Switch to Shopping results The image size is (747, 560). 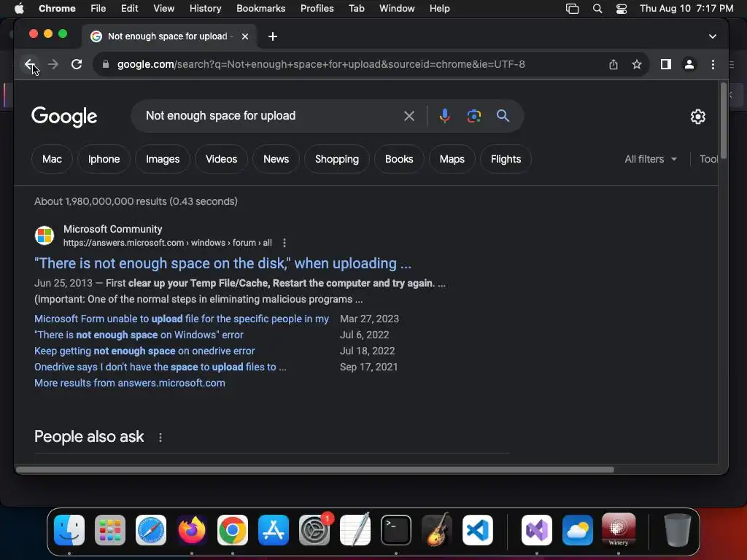[x=337, y=159]
